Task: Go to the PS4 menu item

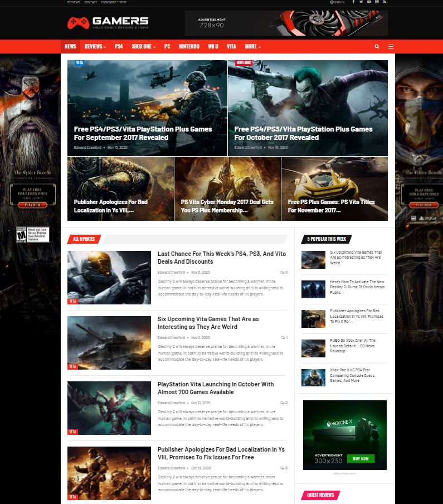Action: [x=119, y=47]
